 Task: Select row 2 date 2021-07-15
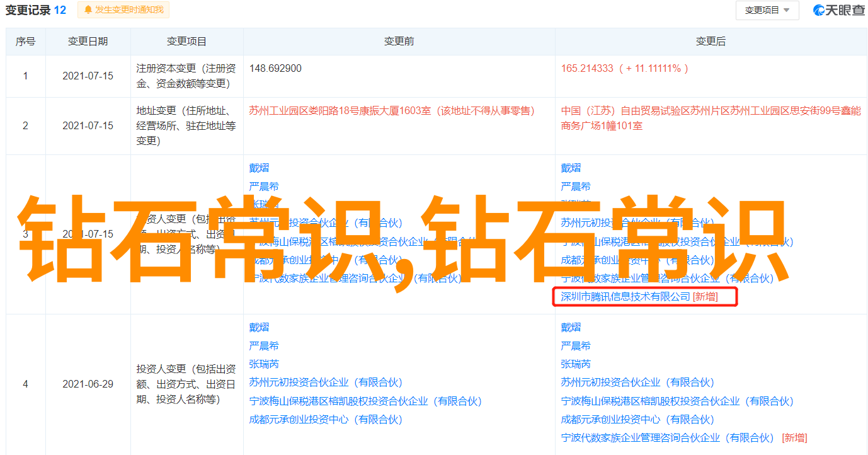pos(88,125)
